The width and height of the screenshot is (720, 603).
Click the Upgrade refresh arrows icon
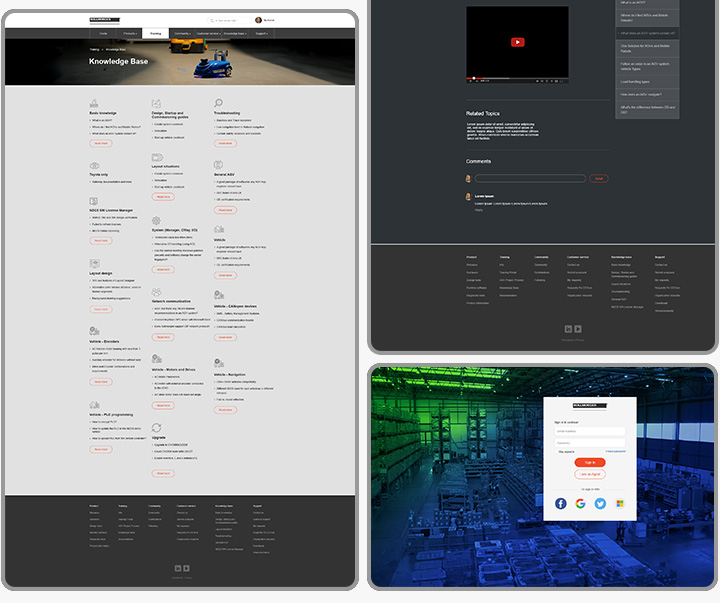click(156, 427)
